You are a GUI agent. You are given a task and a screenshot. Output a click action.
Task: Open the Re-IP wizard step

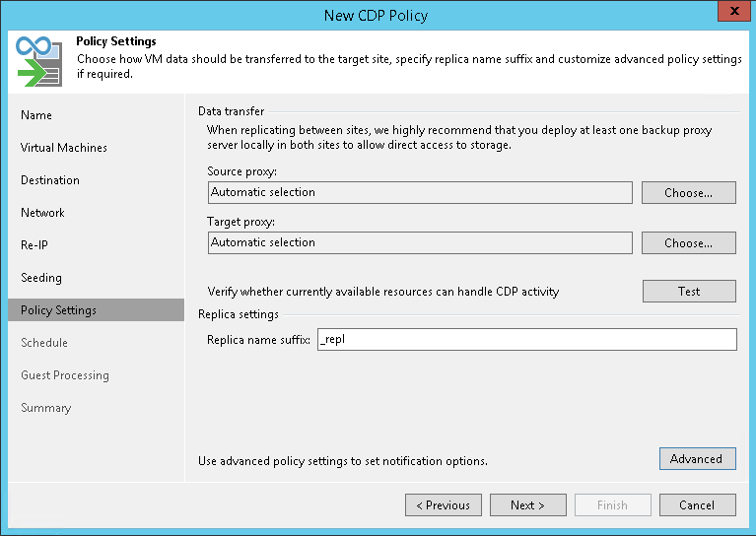[34, 245]
